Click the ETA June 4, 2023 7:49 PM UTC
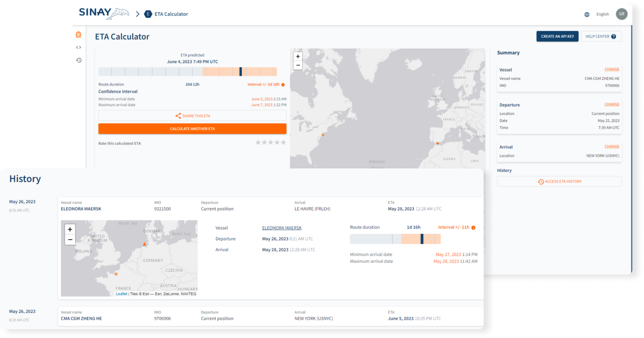Screen dimensions: 644x338 click(192, 62)
